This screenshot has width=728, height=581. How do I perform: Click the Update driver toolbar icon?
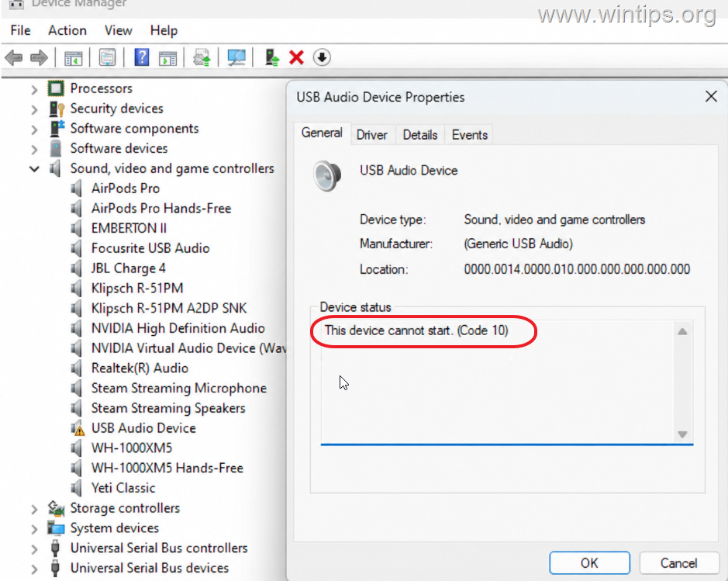coord(271,58)
